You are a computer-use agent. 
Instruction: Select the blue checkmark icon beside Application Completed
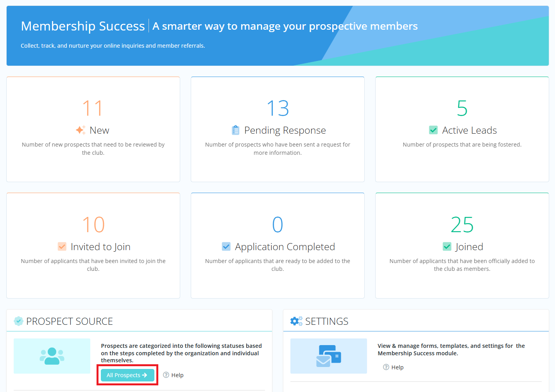coord(226,246)
